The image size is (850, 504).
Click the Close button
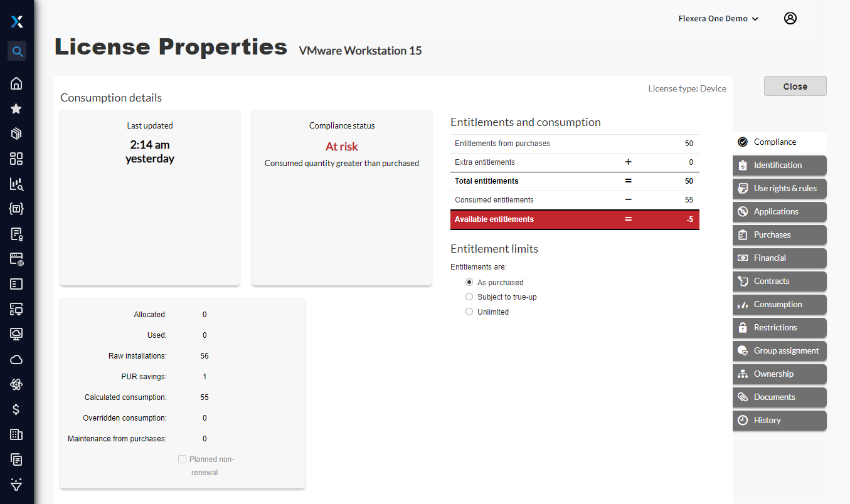coord(795,87)
